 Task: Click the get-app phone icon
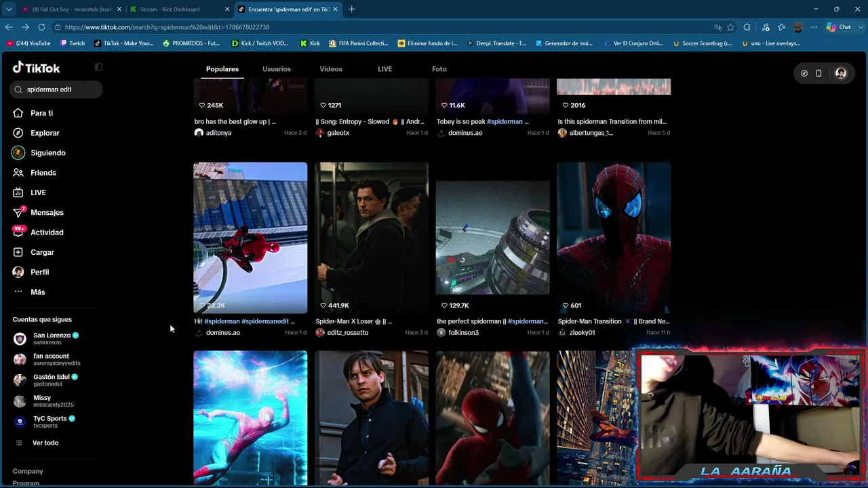coord(818,73)
